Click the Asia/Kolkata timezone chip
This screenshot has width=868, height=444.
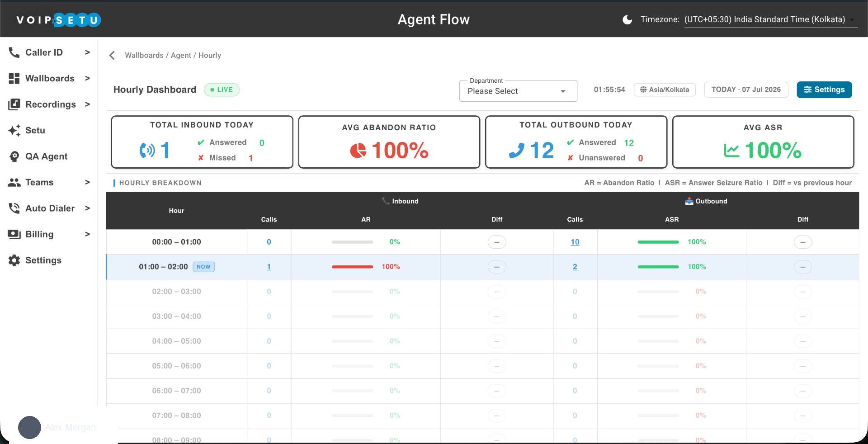click(x=665, y=90)
